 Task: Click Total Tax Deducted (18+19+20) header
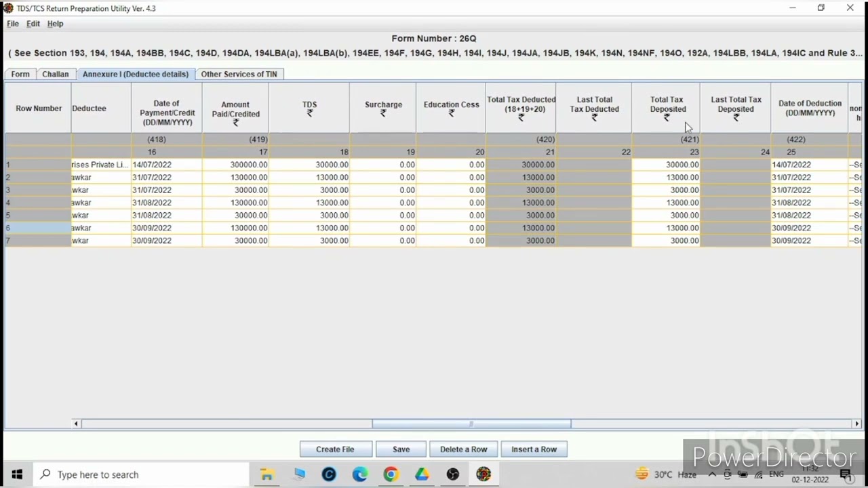click(x=521, y=108)
